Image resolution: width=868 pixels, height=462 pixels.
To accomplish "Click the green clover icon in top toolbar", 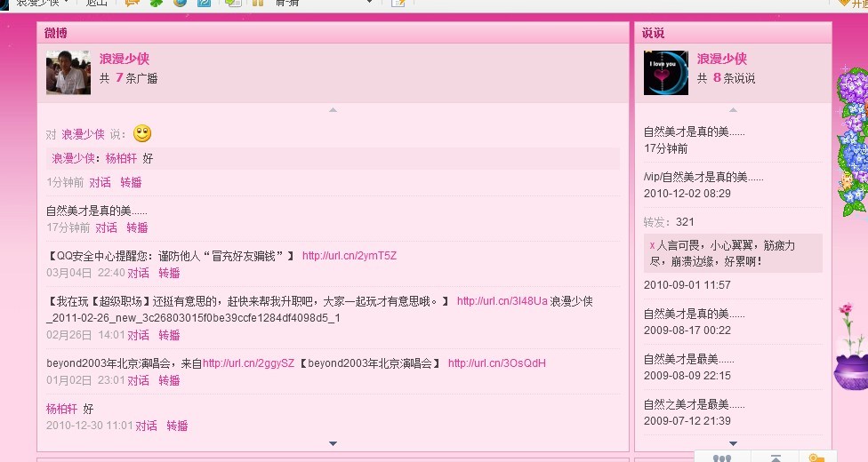I will click(156, 3).
